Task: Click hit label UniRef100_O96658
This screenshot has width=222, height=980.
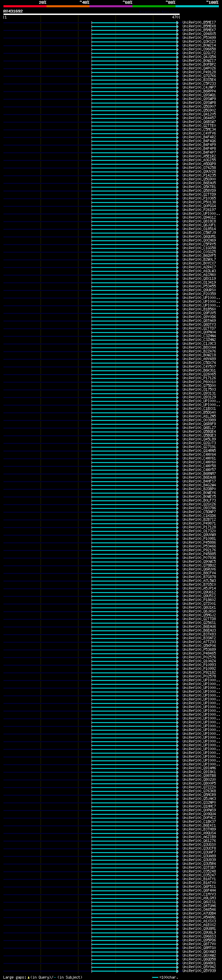Action: click(x=199, y=49)
